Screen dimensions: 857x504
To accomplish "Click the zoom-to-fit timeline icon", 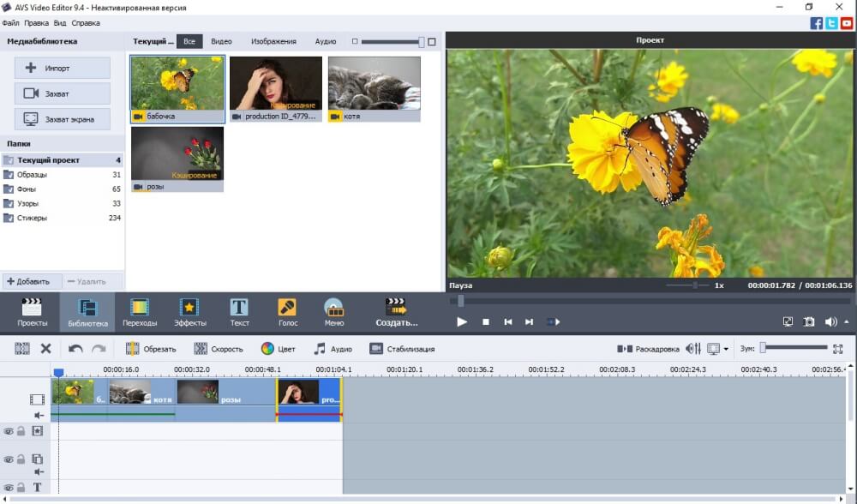I will pos(838,349).
